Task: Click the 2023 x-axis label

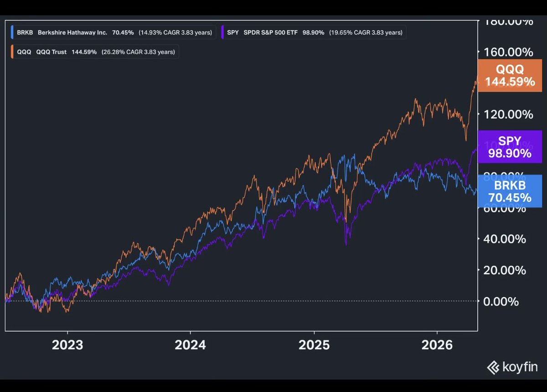Action: coord(67,345)
